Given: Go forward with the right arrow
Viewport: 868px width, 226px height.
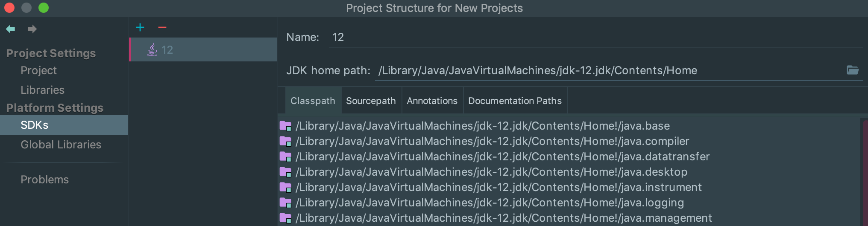Looking at the screenshot, I should [32, 29].
